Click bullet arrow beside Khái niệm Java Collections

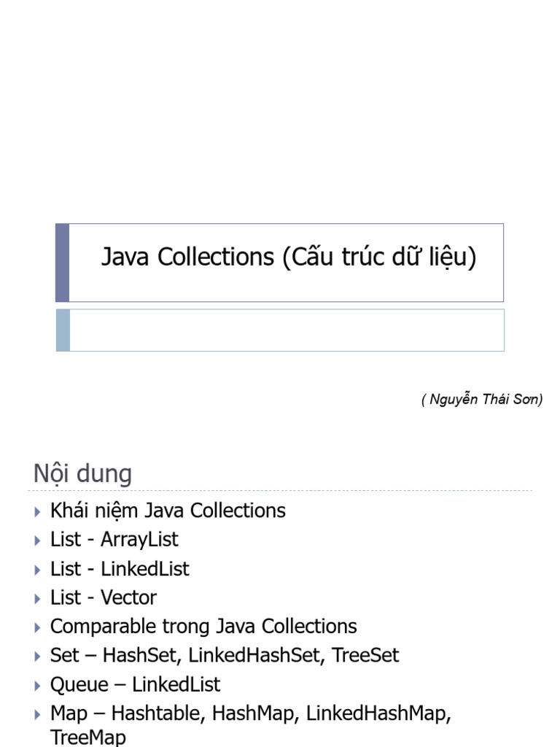(x=38, y=512)
